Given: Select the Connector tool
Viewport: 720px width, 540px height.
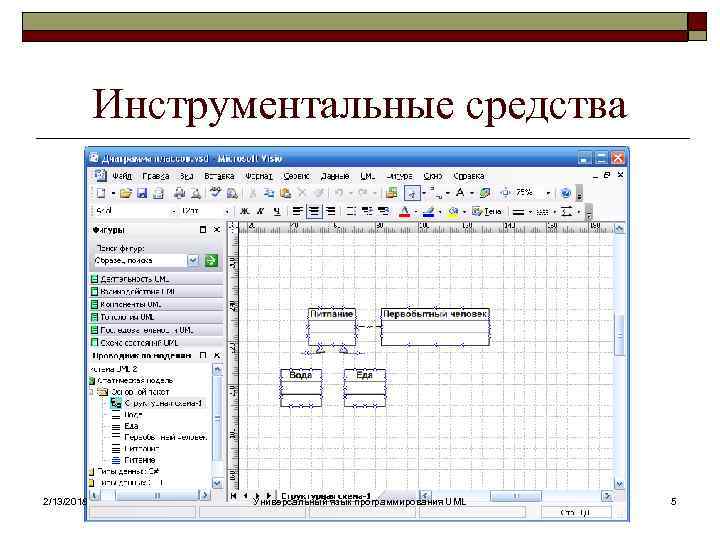Looking at the screenshot, I should [436, 193].
